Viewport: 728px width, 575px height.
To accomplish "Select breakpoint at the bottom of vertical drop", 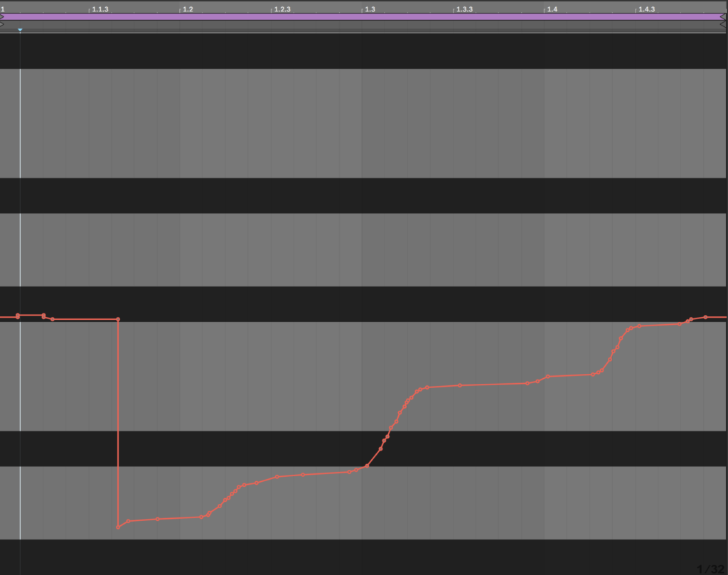I will pos(118,527).
